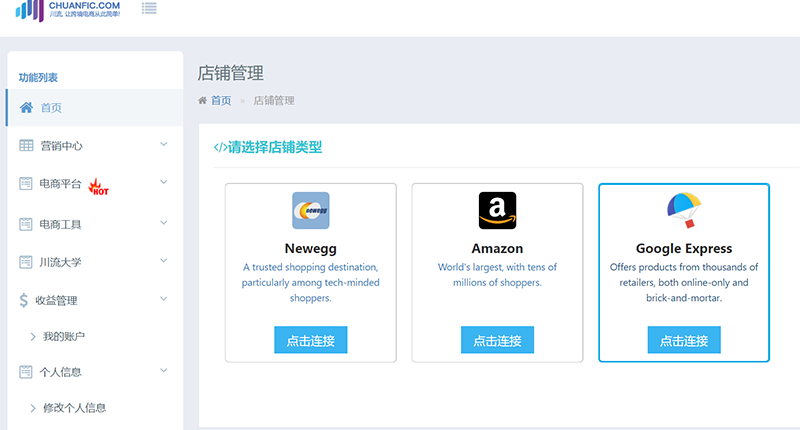Screen dimensions: 800x430
Task: Toggle the sidebar hamburger menu icon
Action: tap(149, 8)
